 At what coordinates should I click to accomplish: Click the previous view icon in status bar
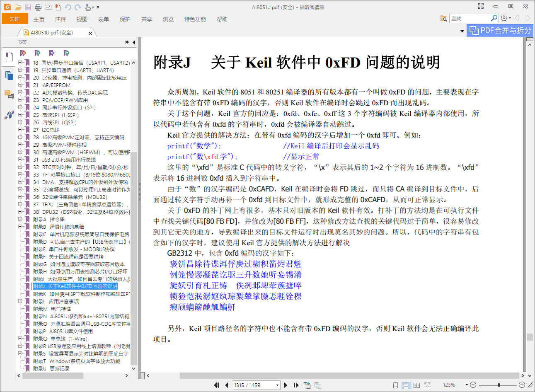pos(307,385)
